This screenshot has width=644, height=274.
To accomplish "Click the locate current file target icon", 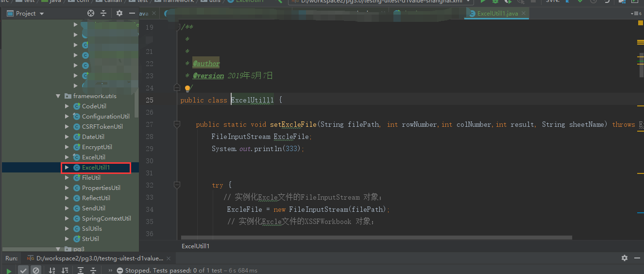I will 91,14.
